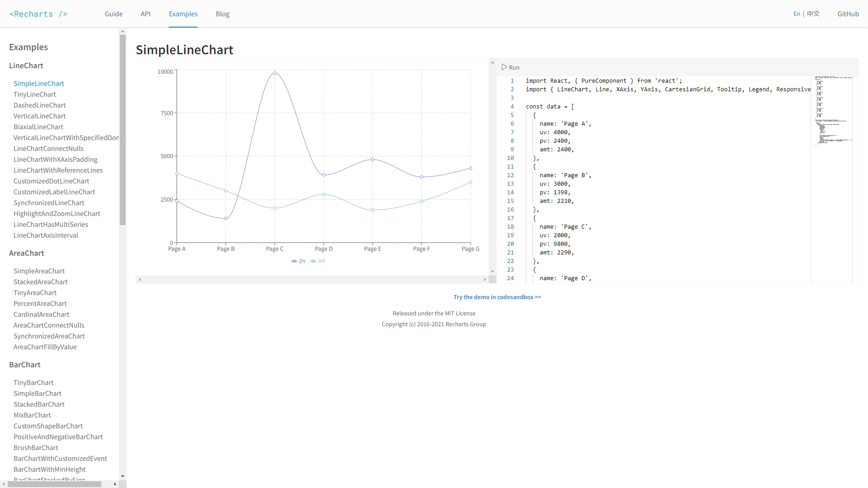This screenshot has width=868, height=488.
Task: Open the demo in CodeSandbox
Action: (x=497, y=297)
